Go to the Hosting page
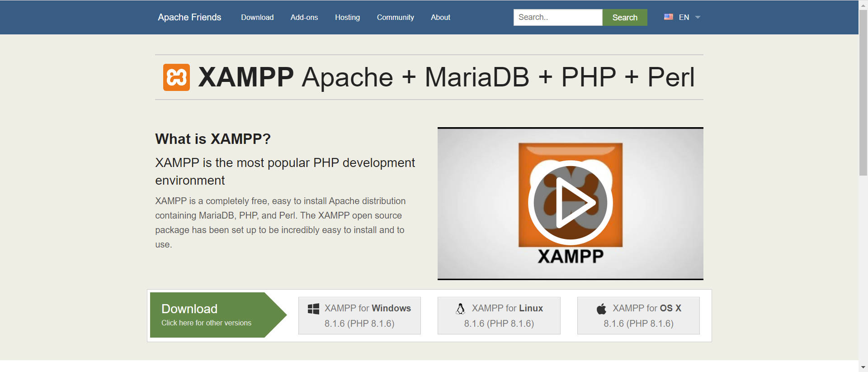Image resolution: width=868 pixels, height=372 pixels. coord(347,17)
